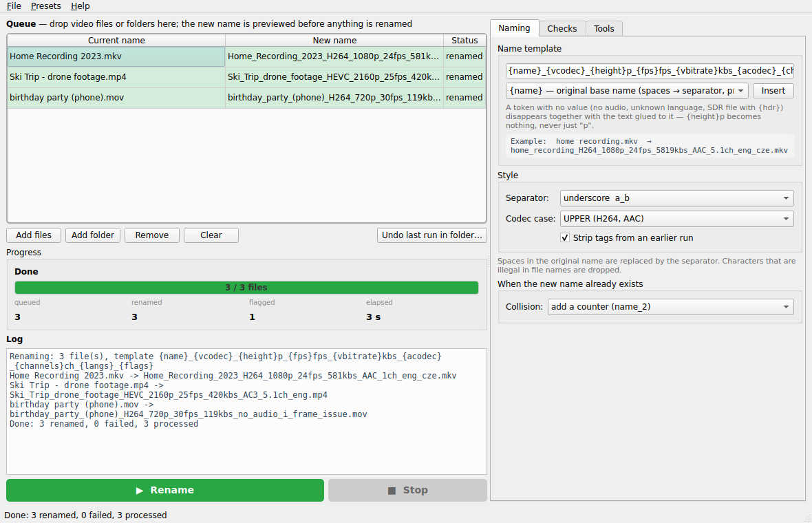The image size is (812, 523).
Task: Click Undo last run in folder
Action: tap(432, 235)
